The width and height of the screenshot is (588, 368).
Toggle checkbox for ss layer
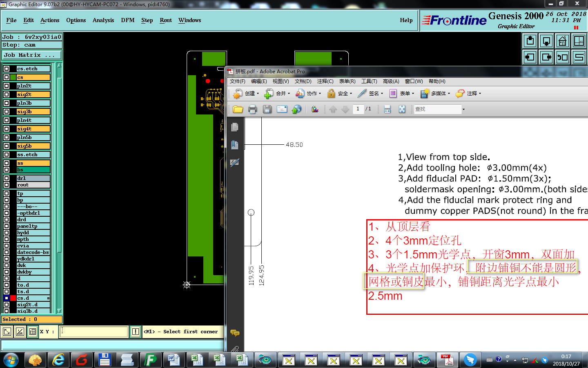pyautogui.click(x=7, y=163)
